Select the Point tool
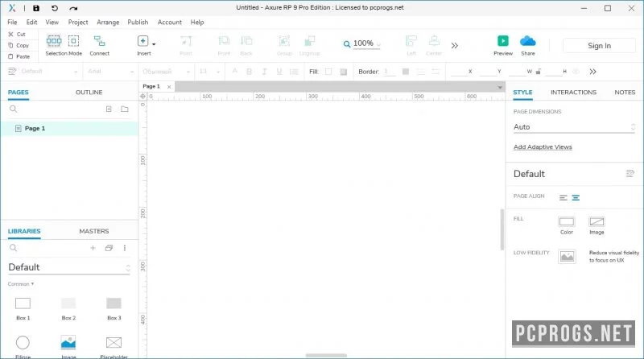The height and width of the screenshot is (359, 644). [186, 44]
